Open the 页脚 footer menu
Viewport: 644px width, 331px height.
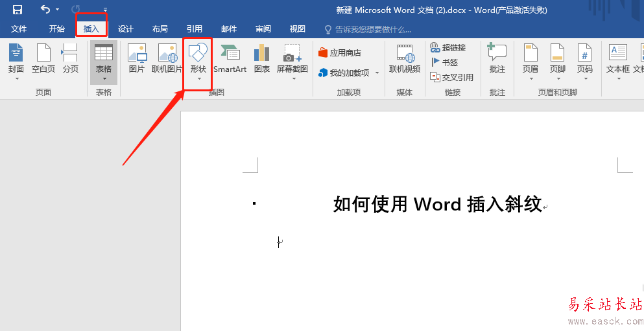[557, 62]
